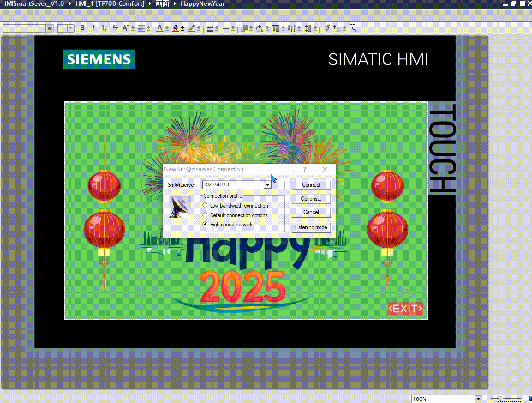
Task: Open the zoom percentage dropdown
Action: [478, 399]
